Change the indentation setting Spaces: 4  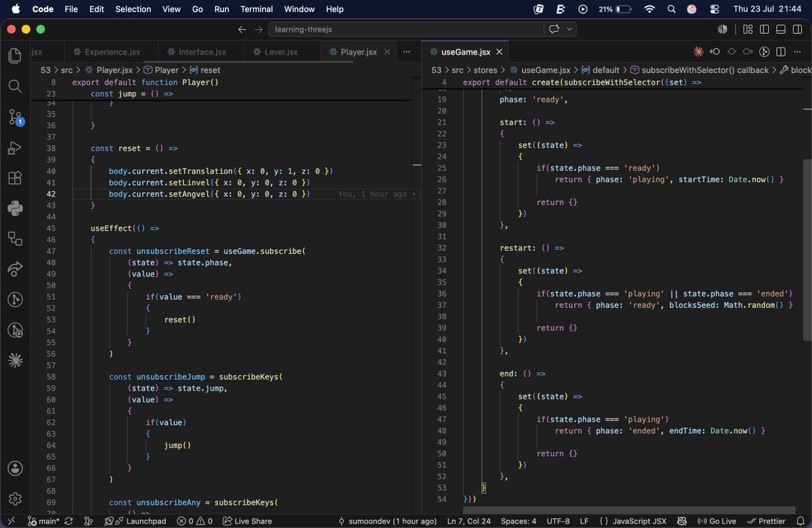click(519, 521)
